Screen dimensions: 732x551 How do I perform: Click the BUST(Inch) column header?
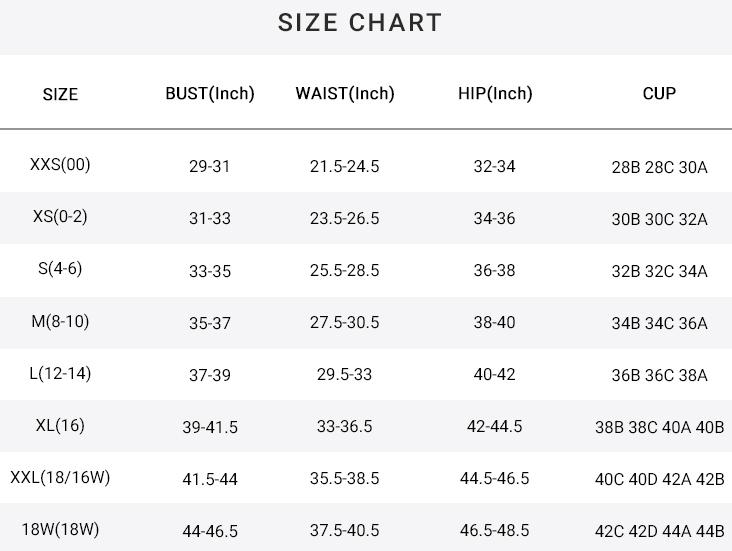pyautogui.click(x=210, y=94)
